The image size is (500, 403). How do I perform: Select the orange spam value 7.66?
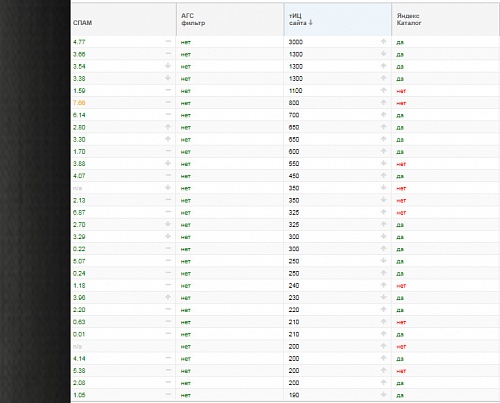79,103
